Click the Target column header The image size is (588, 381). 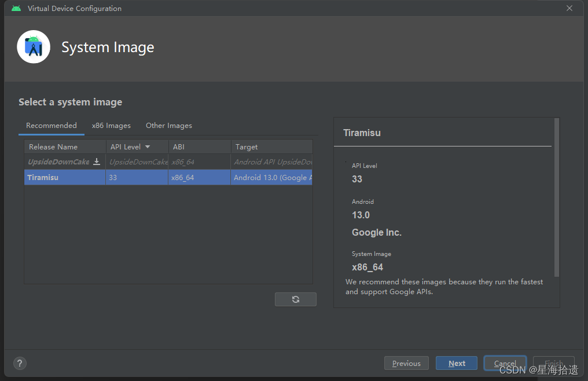[x=272, y=146]
